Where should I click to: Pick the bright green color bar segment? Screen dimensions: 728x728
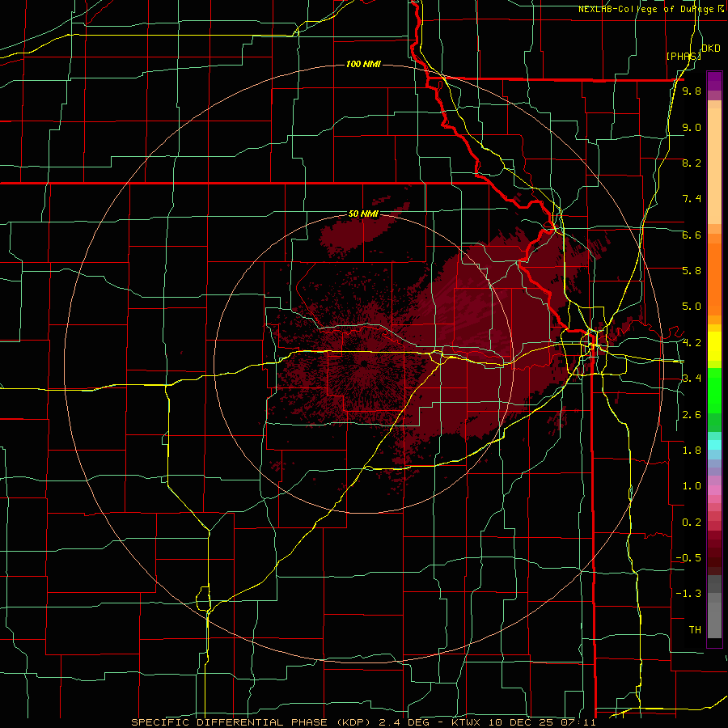(x=714, y=390)
